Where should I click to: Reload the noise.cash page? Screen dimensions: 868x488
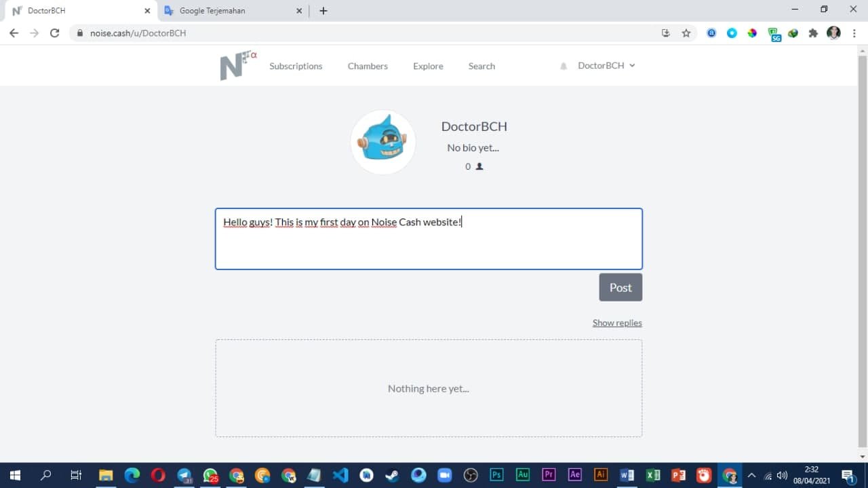pos(55,33)
